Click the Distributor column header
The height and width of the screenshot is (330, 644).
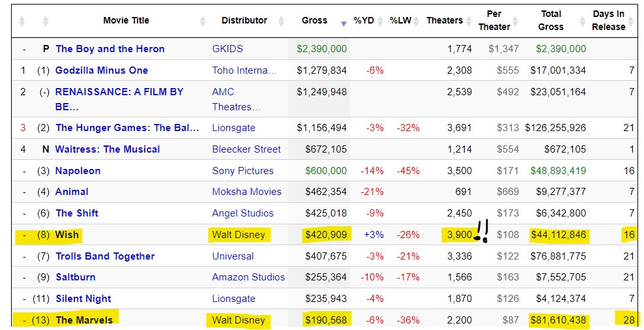244,21
